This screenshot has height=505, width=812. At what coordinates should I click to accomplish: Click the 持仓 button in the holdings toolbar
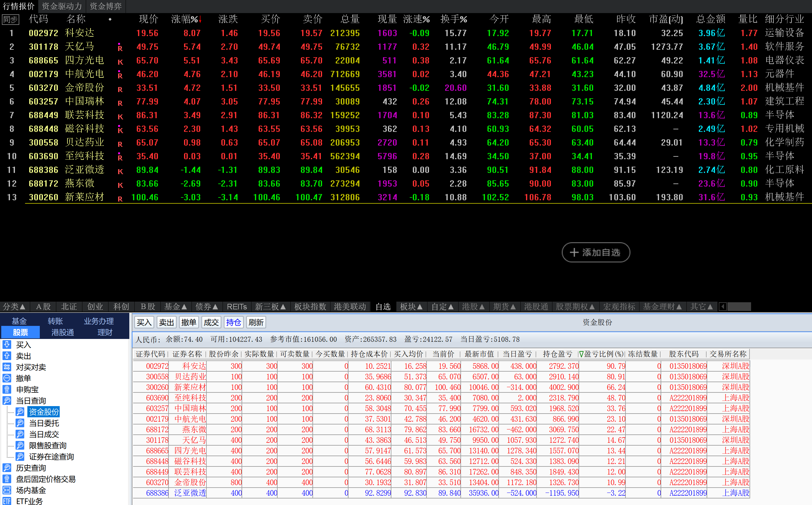[x=234, y=322]
